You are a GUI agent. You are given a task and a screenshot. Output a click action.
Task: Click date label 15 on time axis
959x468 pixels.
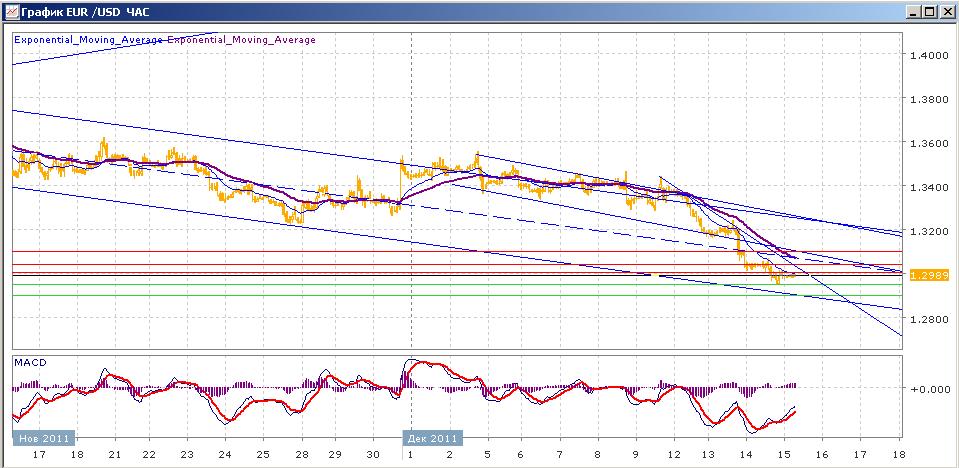click(x=785, y=455)
